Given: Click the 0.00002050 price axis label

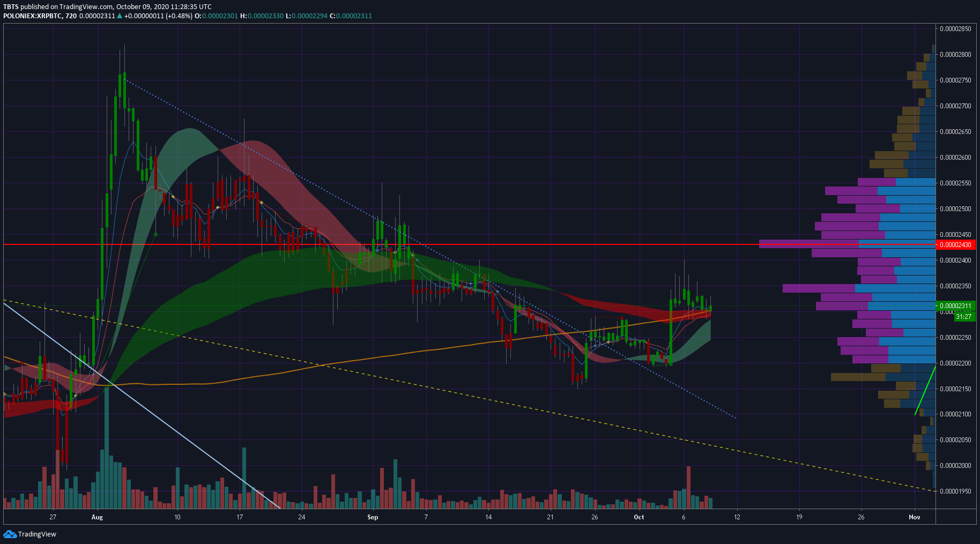Looking at the screenshot, I should [x=955, y=440].
